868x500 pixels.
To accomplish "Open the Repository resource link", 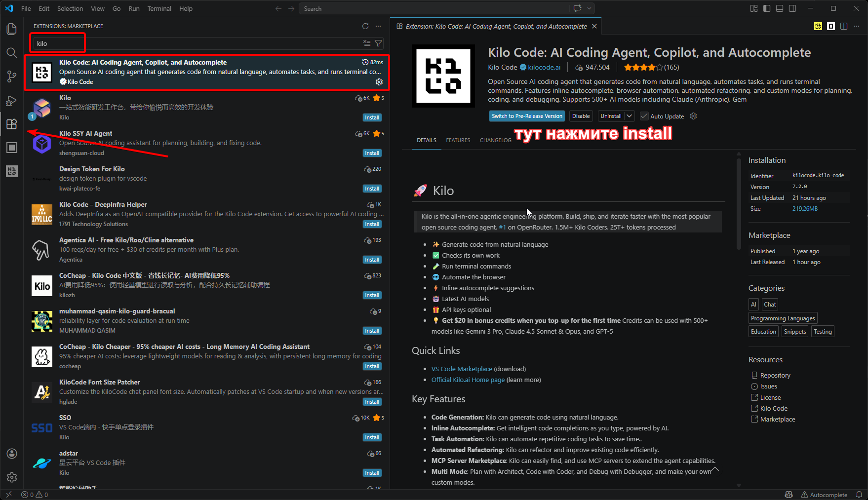I will pos(775,376).
